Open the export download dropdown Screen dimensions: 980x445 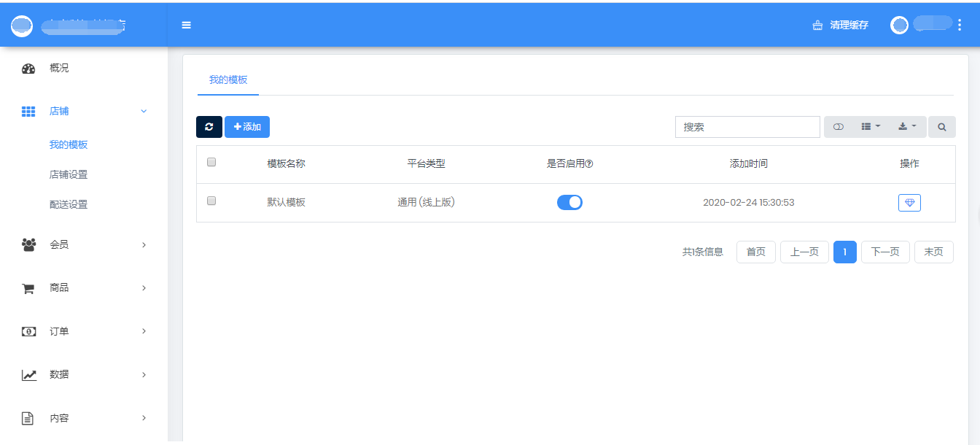pyautogui.click(x=908, y=127)
